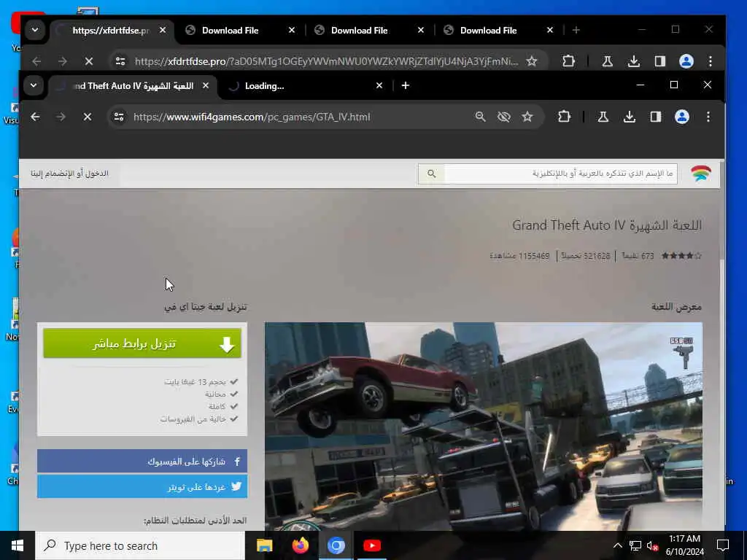Select the Grand Theft Auto IV tab
The height and width of the screenshot is (560, 747).
pos(133,86)
